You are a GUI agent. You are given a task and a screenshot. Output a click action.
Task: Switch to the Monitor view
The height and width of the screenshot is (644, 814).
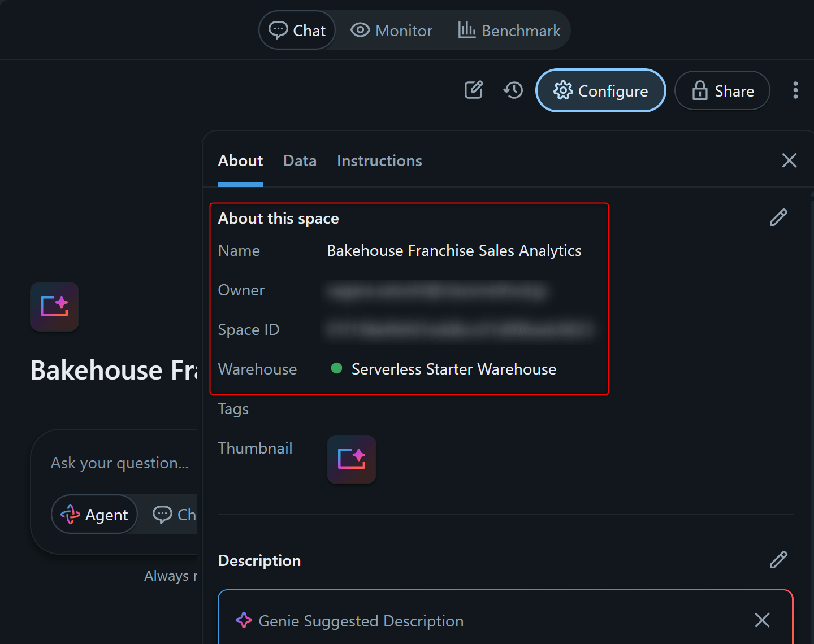(392, 31)
